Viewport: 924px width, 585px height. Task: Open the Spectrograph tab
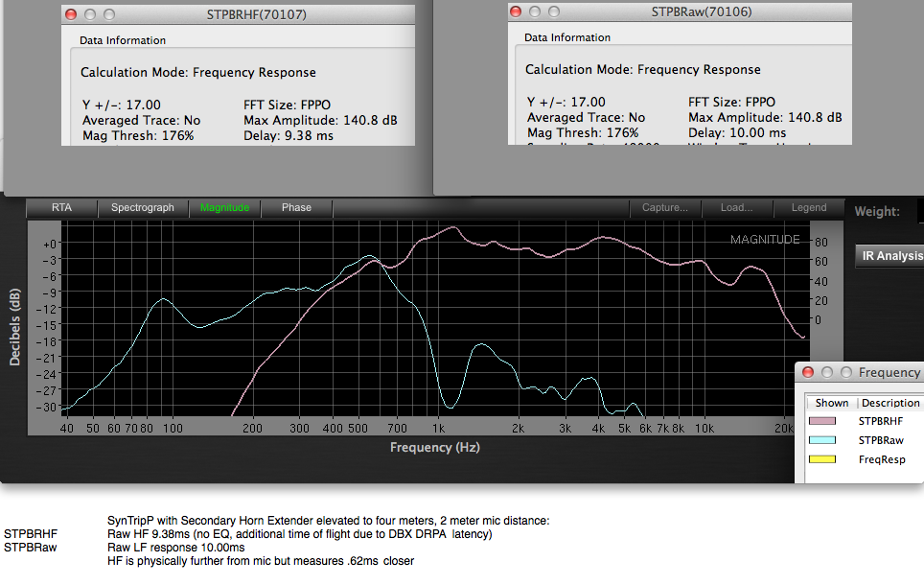tap(143, 207)
